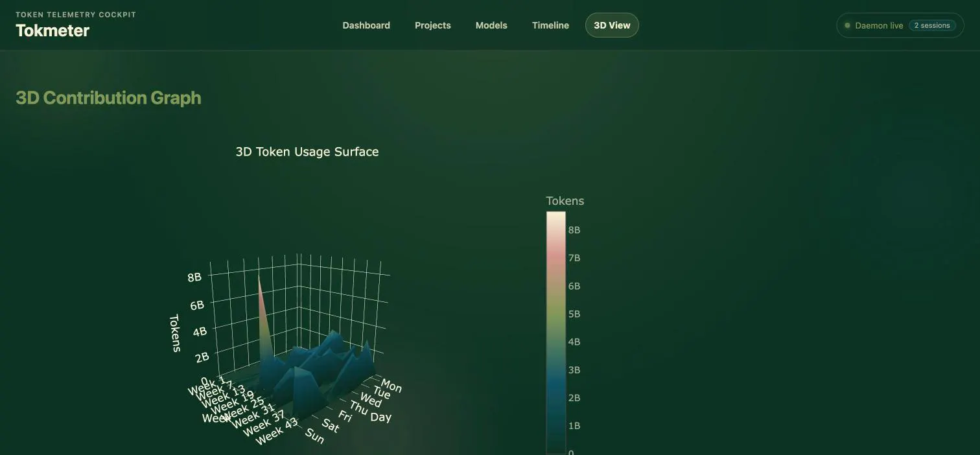Click the "Sat" day axis label
980x455 pixels.
[331, 426]
